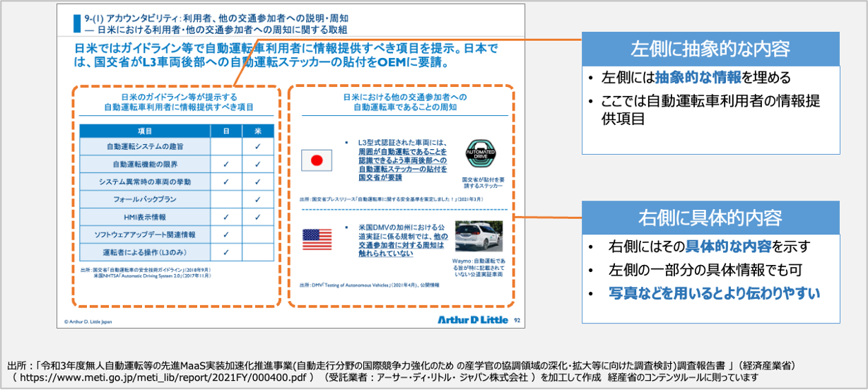The image size is (868, 390).
Task: Click the 日 checkmark for HMI表示情報
Action: click(x=225, y=217)
